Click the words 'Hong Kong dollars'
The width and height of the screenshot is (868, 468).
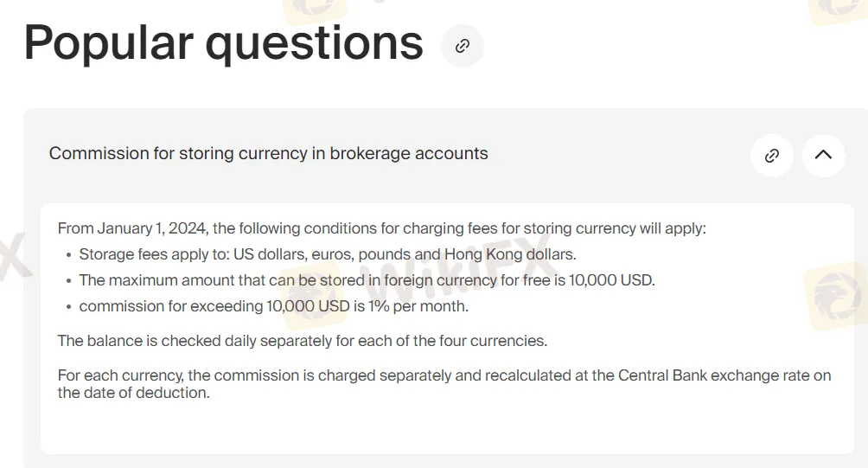tap(510, 254)
